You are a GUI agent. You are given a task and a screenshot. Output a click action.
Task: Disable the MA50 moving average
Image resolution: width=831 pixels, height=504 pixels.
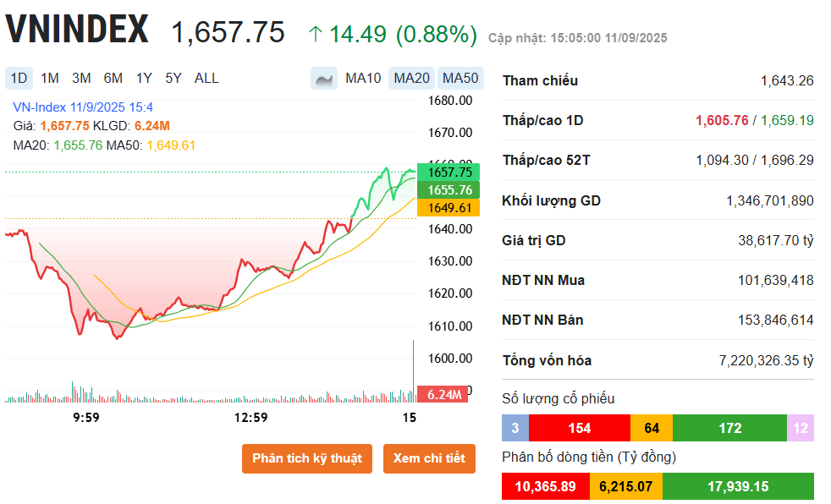[x=460, y=79]
